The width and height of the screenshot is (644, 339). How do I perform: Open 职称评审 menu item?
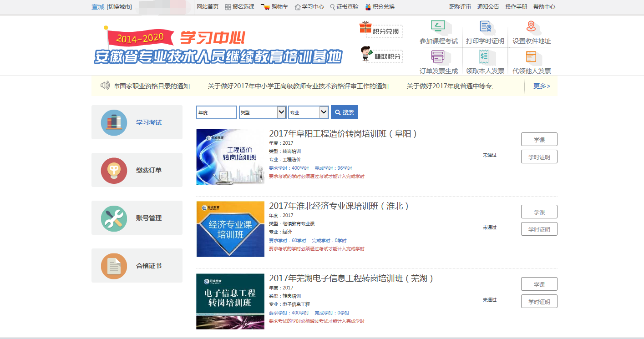[460, 7]
